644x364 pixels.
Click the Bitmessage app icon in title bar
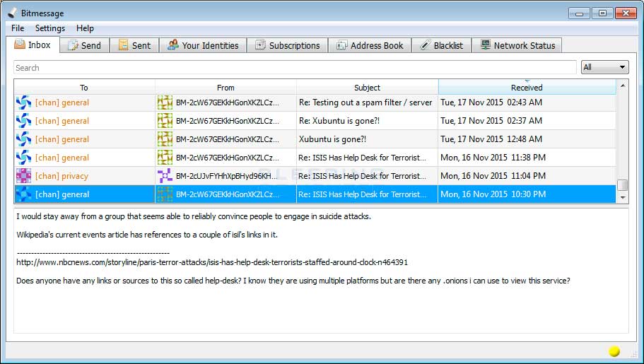tap(13, 13)
